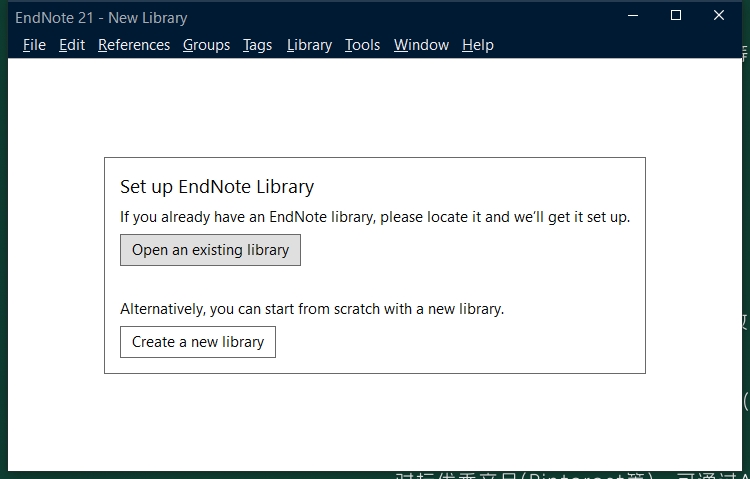Open the Library menu
This screenshot has height=479, width=750.
click(x=309, y=45)
